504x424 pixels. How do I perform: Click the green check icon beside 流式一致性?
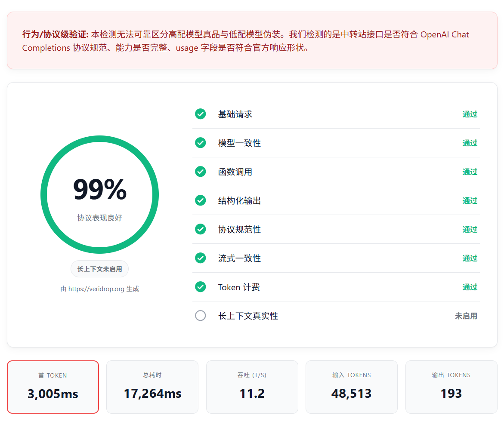tap(200, 258)
